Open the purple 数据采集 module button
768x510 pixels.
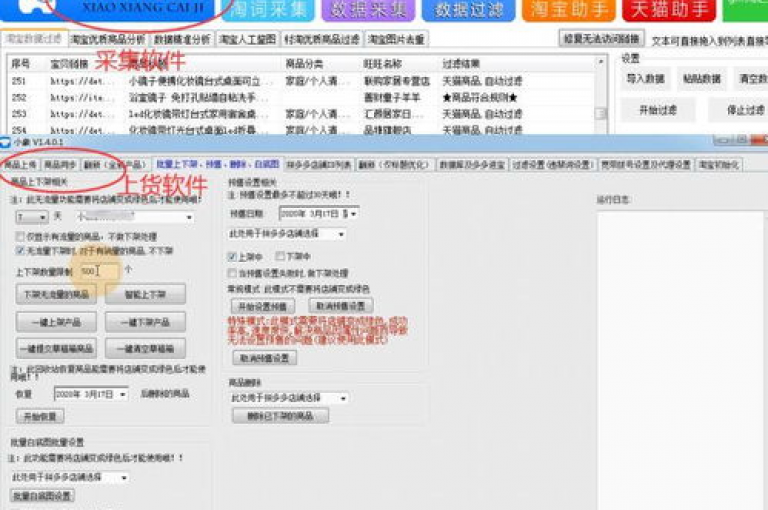coord(368,10)
